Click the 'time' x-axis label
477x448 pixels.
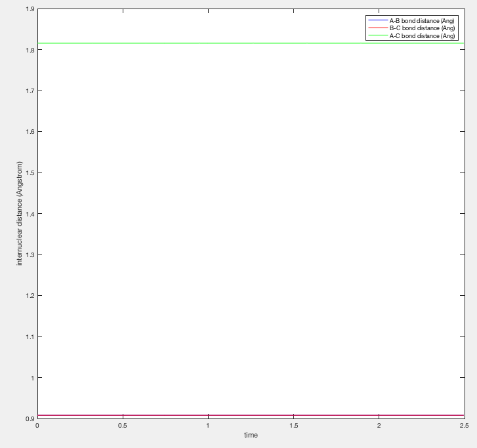pos(251,436)
